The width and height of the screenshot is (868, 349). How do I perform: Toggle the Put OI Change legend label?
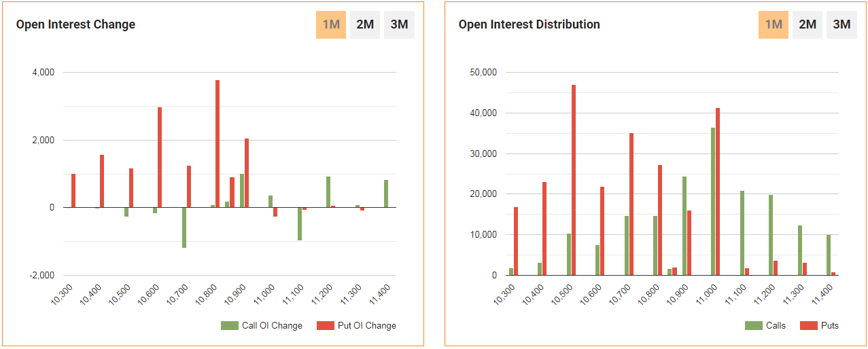(x=366, y=326)
